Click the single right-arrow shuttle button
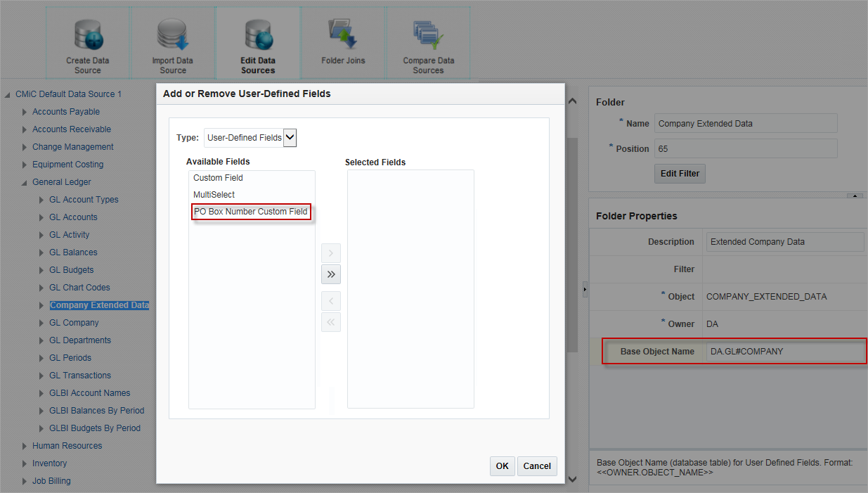868x493 pixels. pyautogui.click(x=330, y=252)
